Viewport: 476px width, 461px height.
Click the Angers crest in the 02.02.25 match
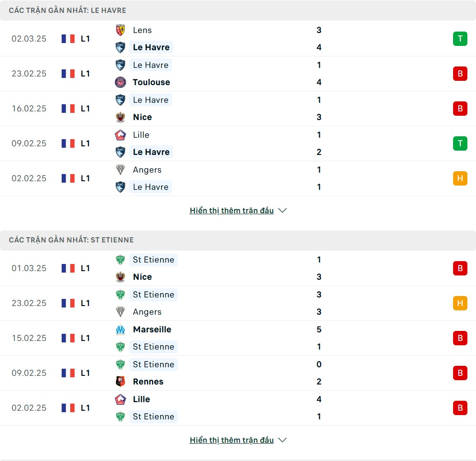(120, 170)
